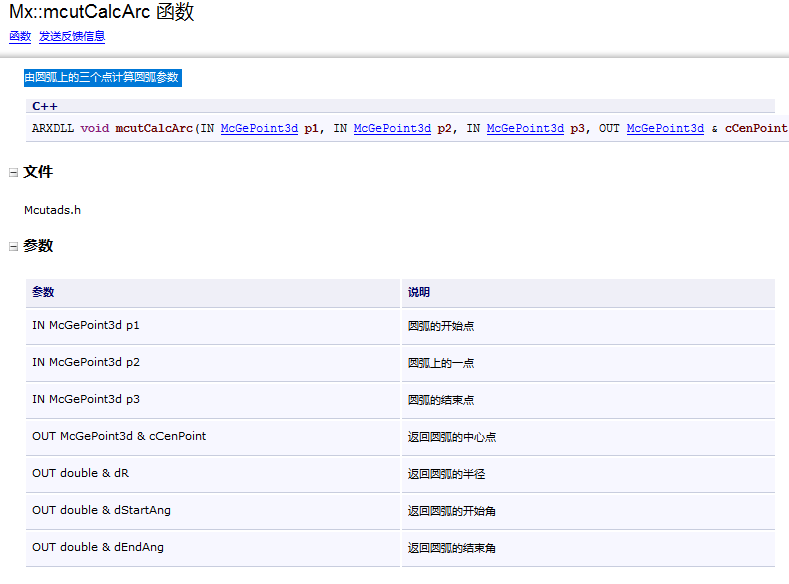Click the OUT double & dStartAng row
789x584 pixels.
pyautogui.click(x=101, y=511)
